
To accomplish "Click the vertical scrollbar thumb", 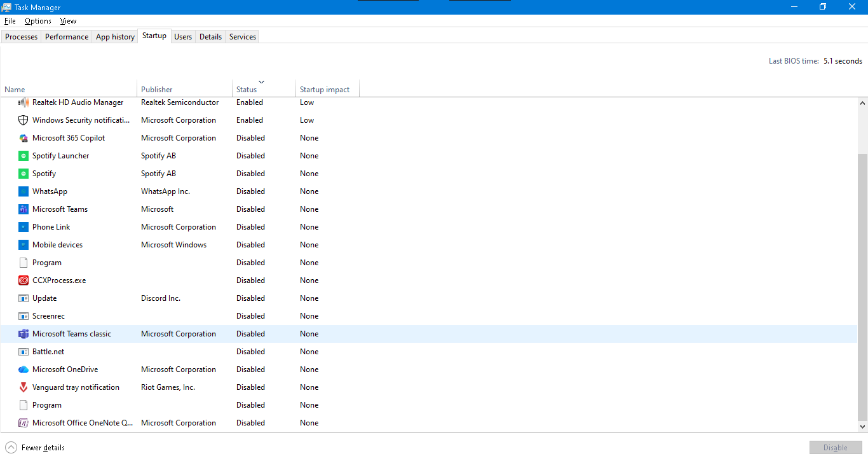I will pyautogui.click(x=862, y=287).
